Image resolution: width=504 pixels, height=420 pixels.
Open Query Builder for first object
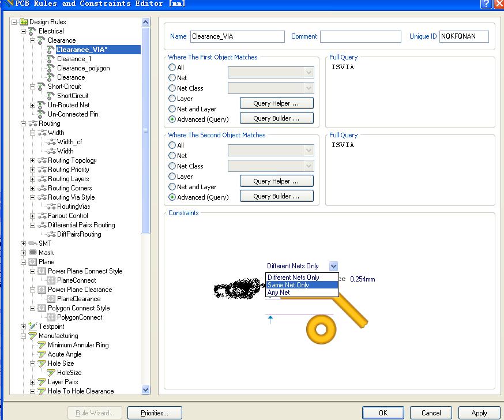click(276, 118)
